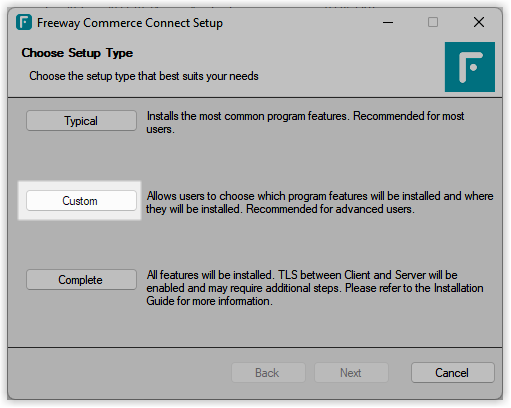This screenshot has height=408, width=511.
Task: Cancel the Freeway Commerce Connect setup
Action: click(453, 373)
